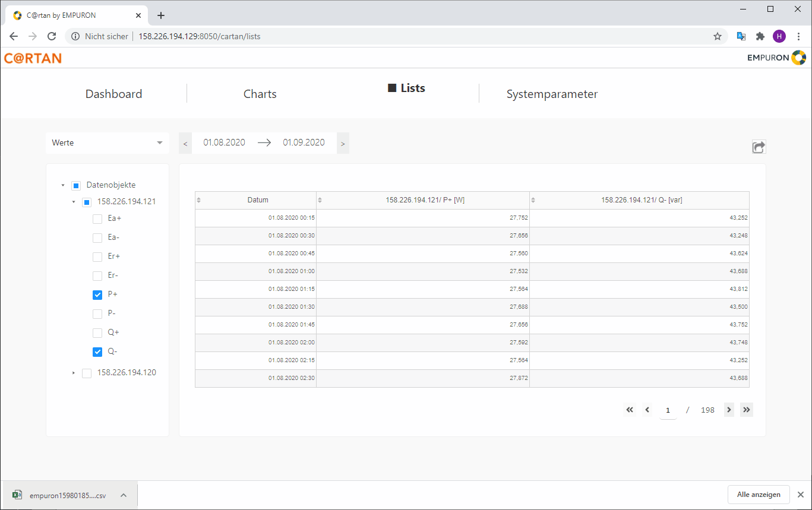The height and width of the screenshot is (510, 812).
Task: Click total pages 198 text
Action: tap(707, 410)
